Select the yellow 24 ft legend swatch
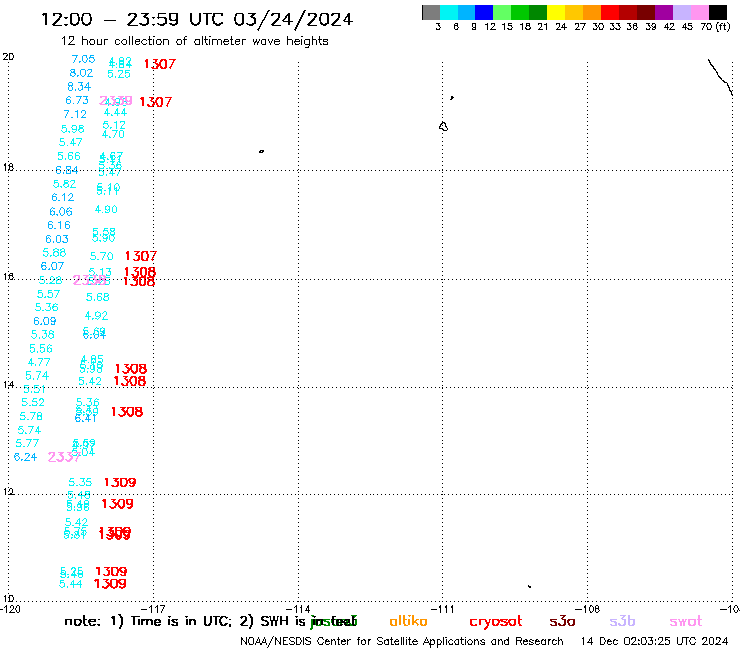 (556, 12)
